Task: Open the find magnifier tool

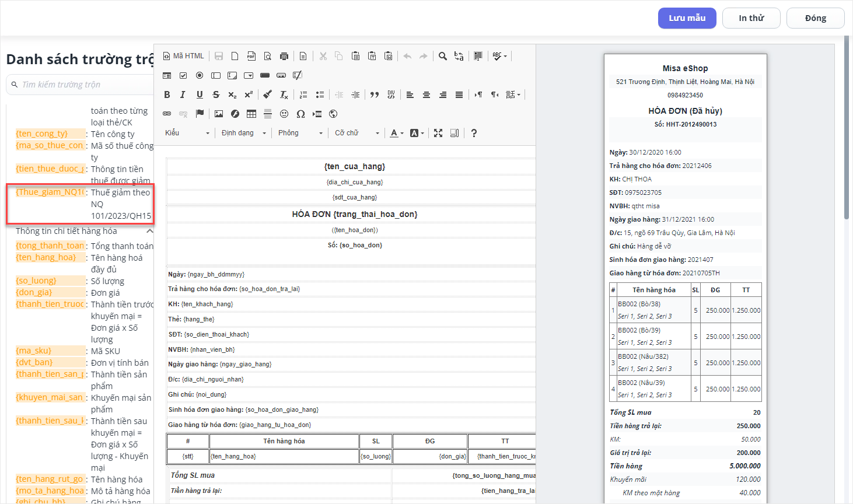Action: coord(443,56)
